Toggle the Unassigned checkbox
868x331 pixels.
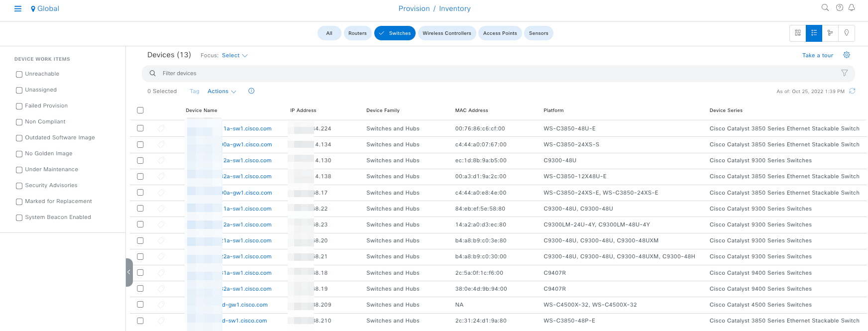pos(19,90)
